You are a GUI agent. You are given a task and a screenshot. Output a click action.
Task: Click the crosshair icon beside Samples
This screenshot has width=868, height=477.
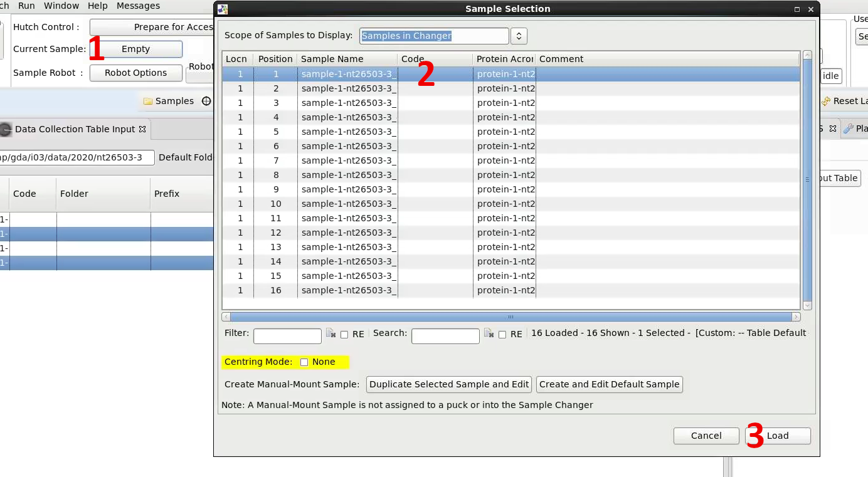coord(205,100)
